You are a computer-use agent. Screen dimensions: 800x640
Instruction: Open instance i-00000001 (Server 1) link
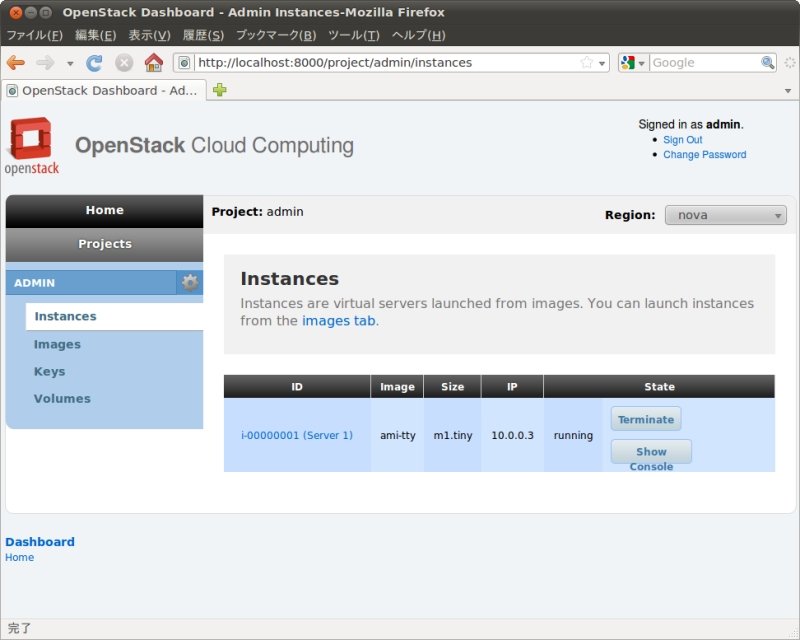pos(297,435)
